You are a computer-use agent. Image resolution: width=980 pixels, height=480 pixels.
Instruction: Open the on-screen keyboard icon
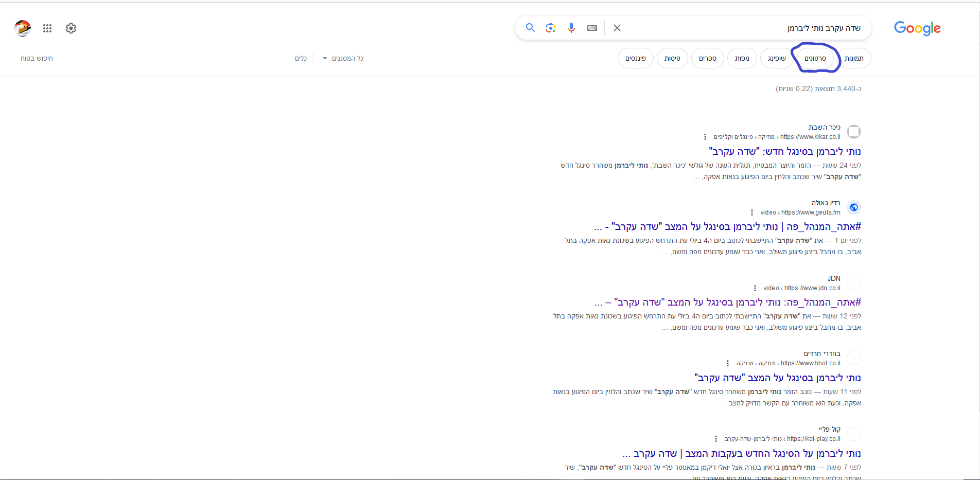click(592, 28)
